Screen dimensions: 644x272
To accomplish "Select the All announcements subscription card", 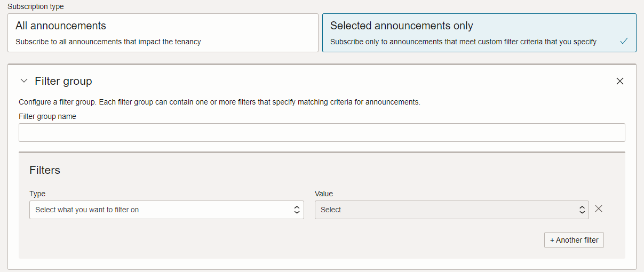I will pyautogui.click(x=163, y=33).
